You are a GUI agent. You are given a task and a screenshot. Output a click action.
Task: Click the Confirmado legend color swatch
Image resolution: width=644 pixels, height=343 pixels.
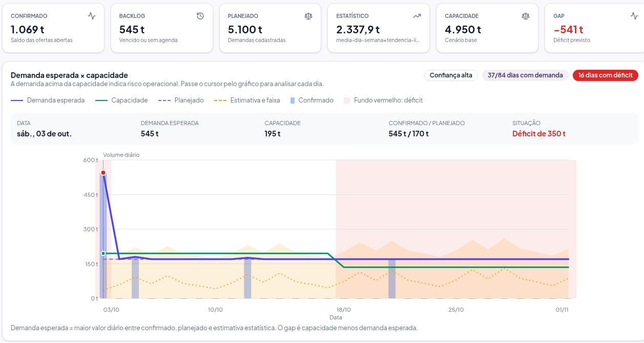point(293,100)
